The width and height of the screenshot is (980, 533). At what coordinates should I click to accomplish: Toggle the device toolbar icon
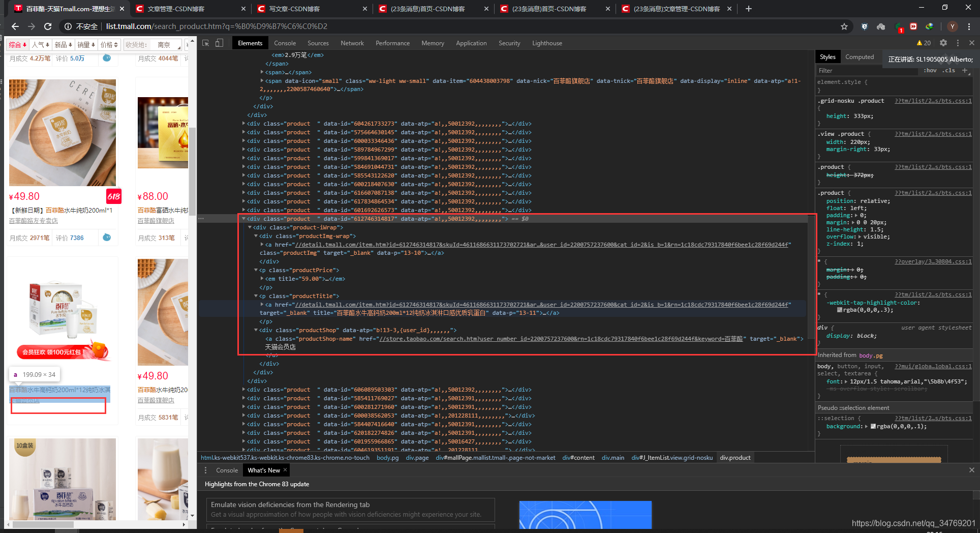(219, 43)
